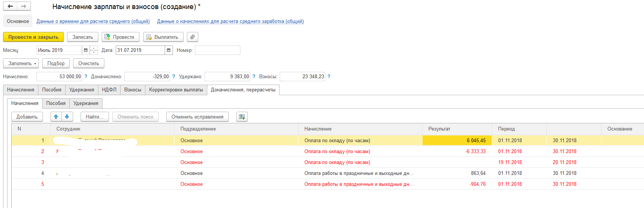
Task: Select highlighted result cell 6 045,45
Action: point(457,141)
